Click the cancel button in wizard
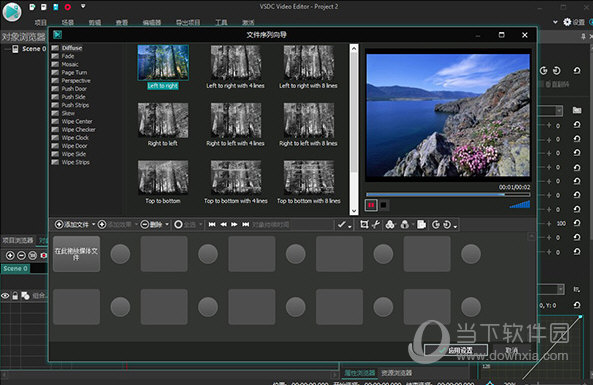Screen dimensions: 593x385 tap(512, 350)
